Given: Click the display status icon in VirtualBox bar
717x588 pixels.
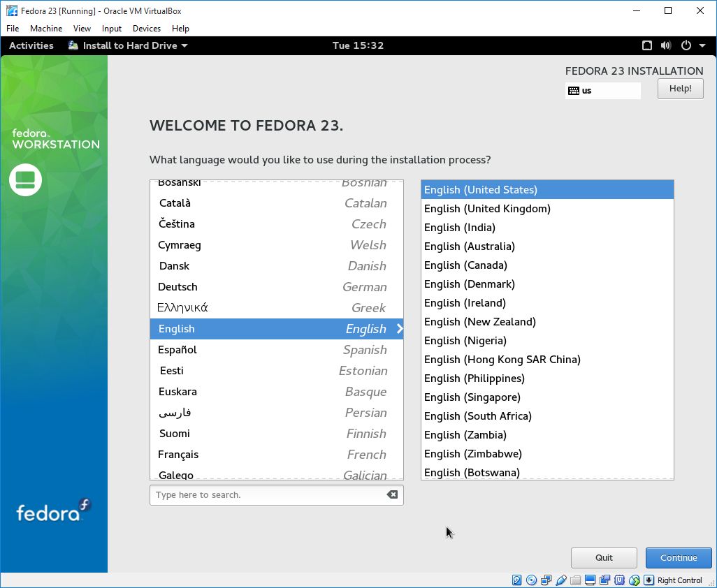Looking at the screenshot, I should click(590, 580).
